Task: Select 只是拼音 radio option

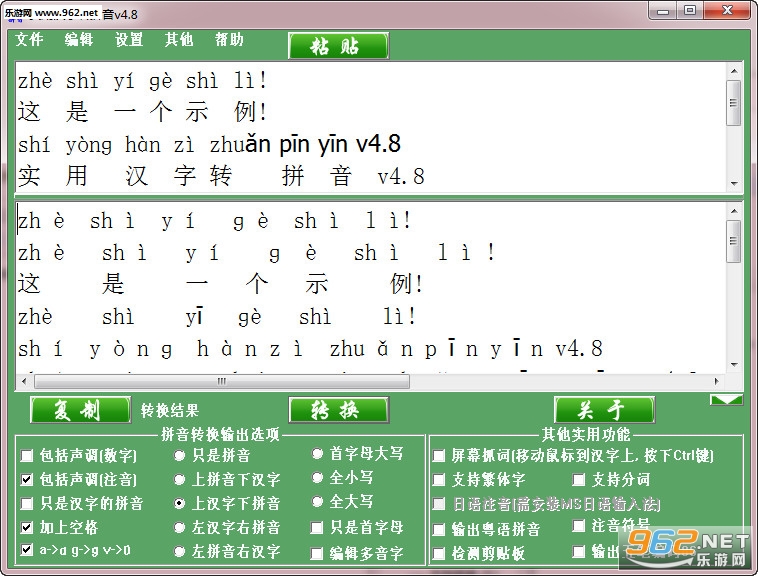Action: [179, 455]
